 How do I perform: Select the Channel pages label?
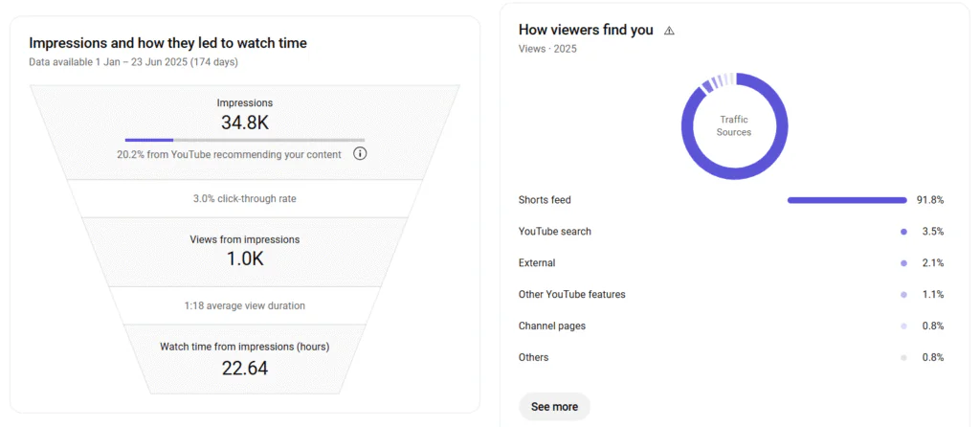pos(552,326)
